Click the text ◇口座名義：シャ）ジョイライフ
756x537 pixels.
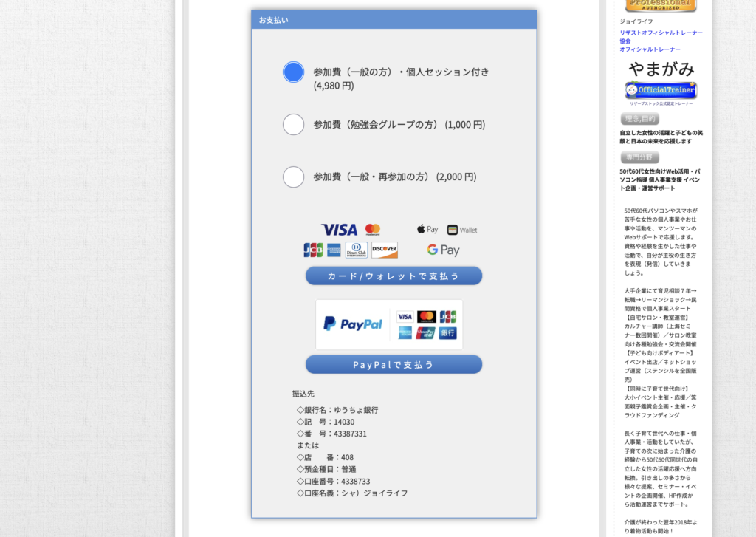coord(352,493)
